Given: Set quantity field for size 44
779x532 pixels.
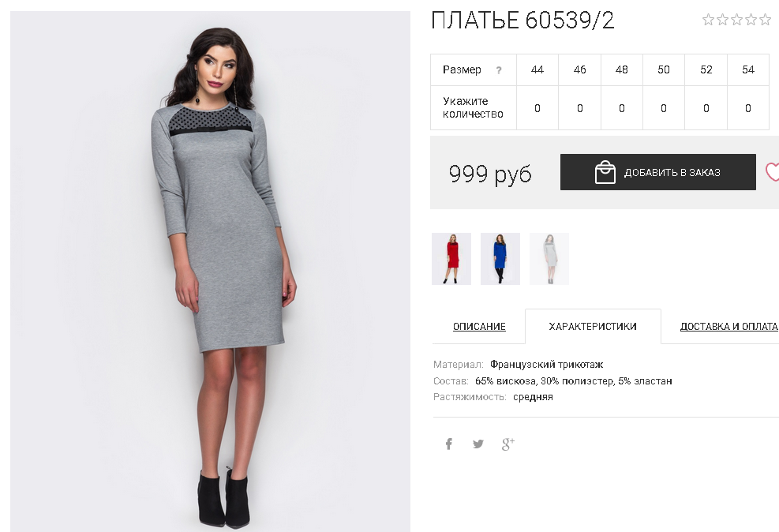Looking at the screenshot, I should [x=537, y=108].
